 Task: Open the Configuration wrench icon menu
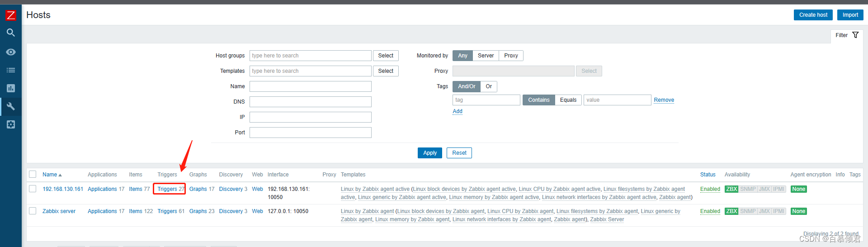(11, 106)
